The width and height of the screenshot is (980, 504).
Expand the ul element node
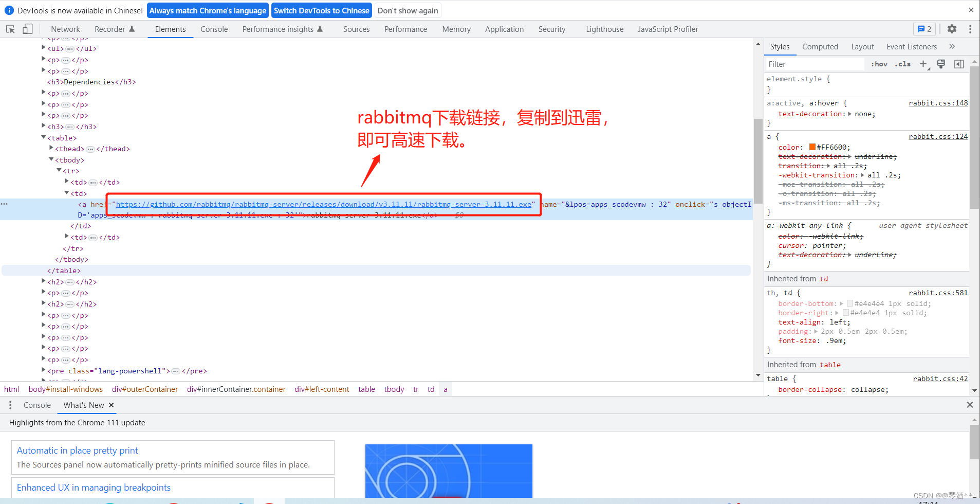pos(44,48)
